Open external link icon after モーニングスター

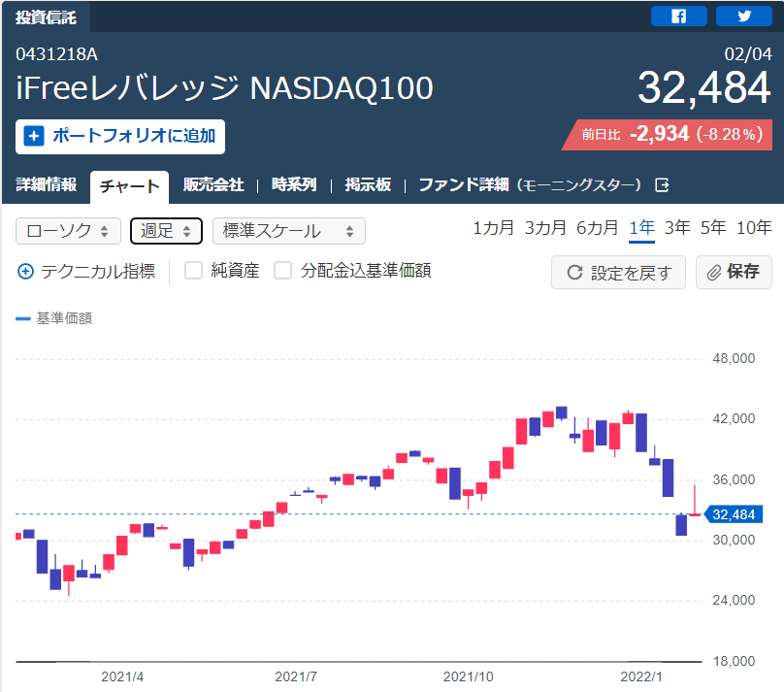pos(662,185)
